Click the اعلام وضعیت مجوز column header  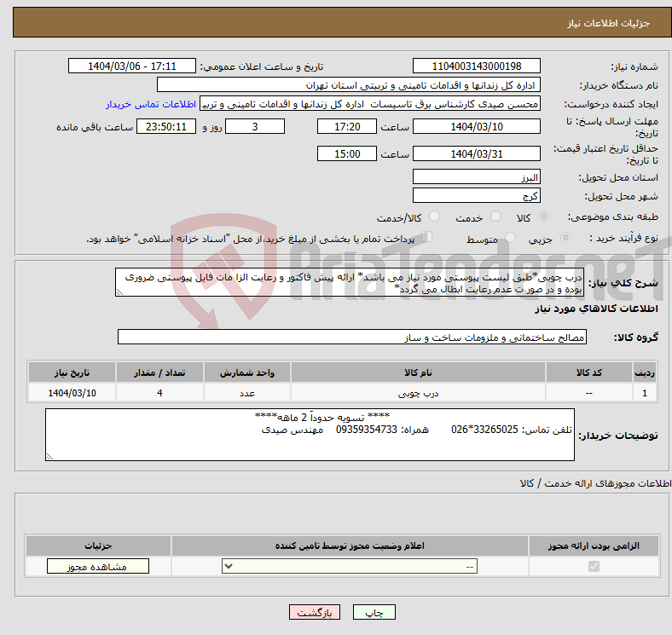click(x=350, y=546)
